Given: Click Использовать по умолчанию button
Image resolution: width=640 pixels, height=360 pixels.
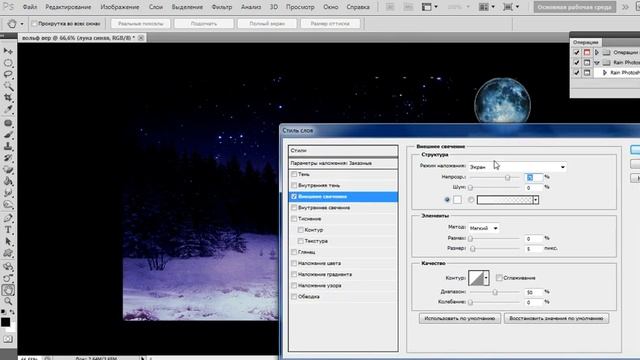Looking at the screenshot, I should 460,318.
